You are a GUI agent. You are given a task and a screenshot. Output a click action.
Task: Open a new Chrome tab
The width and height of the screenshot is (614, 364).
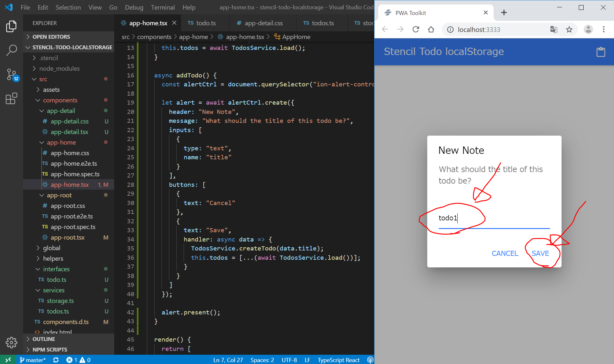tap(504, 12)
